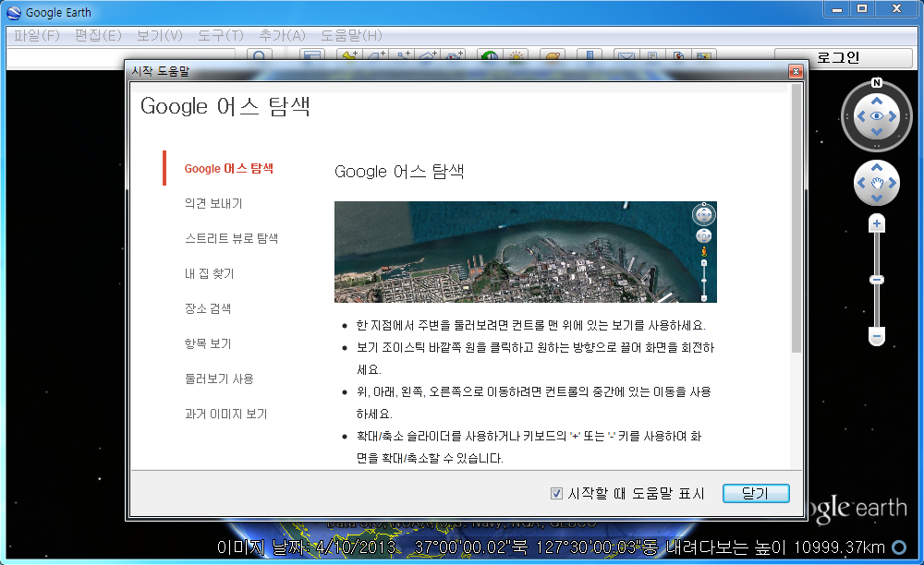This screenshot has height=565, width=924.
Task: Open the 도움말(H) menu
Action: (351, 35)
